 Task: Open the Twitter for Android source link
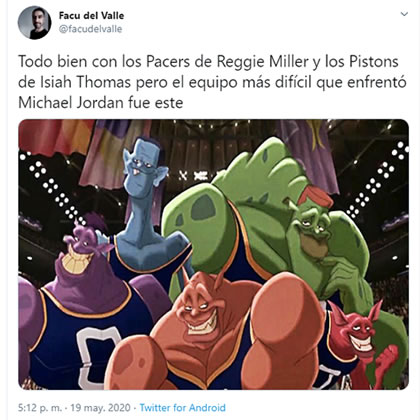tap(182, 407)
